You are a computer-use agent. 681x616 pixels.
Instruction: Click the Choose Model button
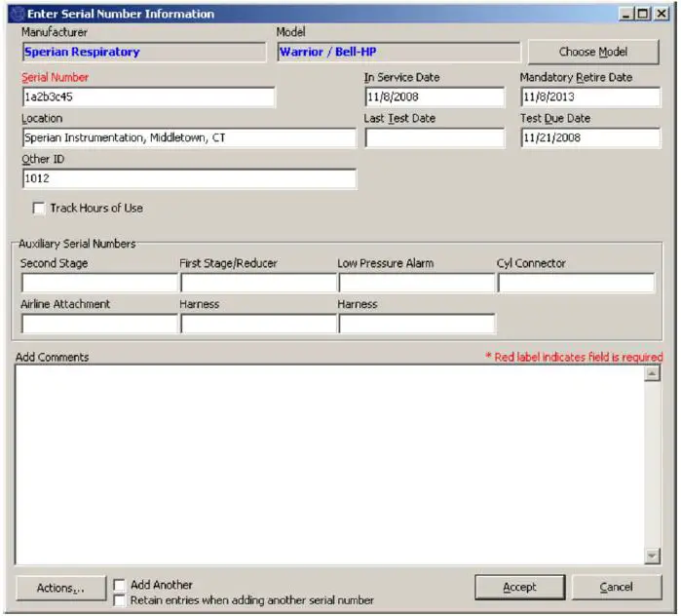[x=593, y=52]
